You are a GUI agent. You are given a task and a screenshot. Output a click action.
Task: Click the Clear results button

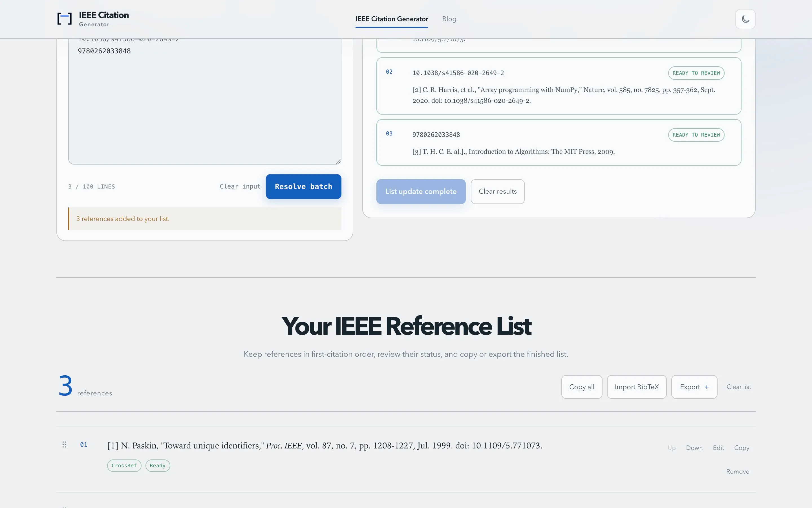coord(498,192)
